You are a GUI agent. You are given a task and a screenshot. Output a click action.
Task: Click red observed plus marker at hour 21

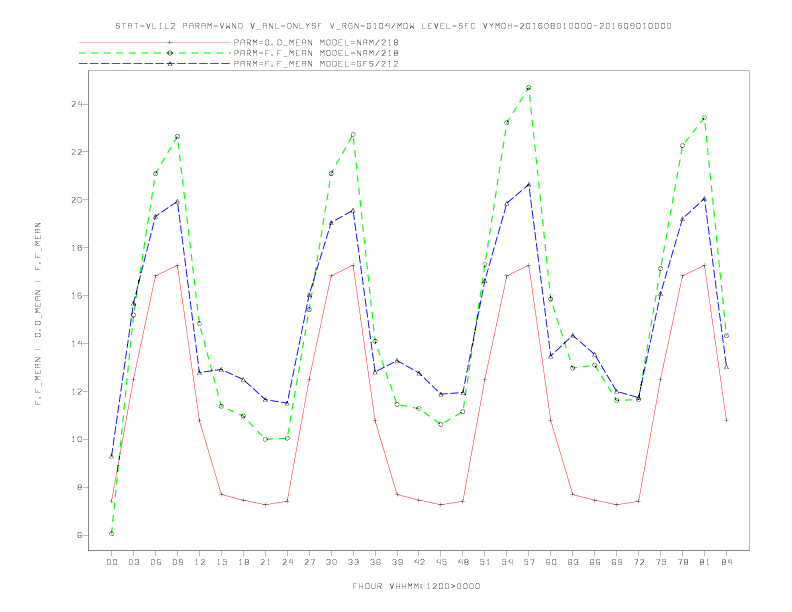coord(265,504)
